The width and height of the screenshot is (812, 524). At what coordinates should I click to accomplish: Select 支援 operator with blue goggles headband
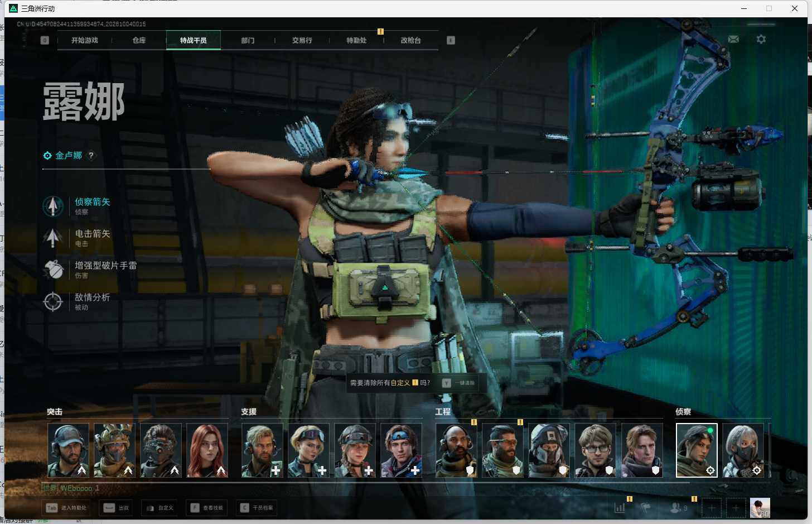tap(401, 450)
